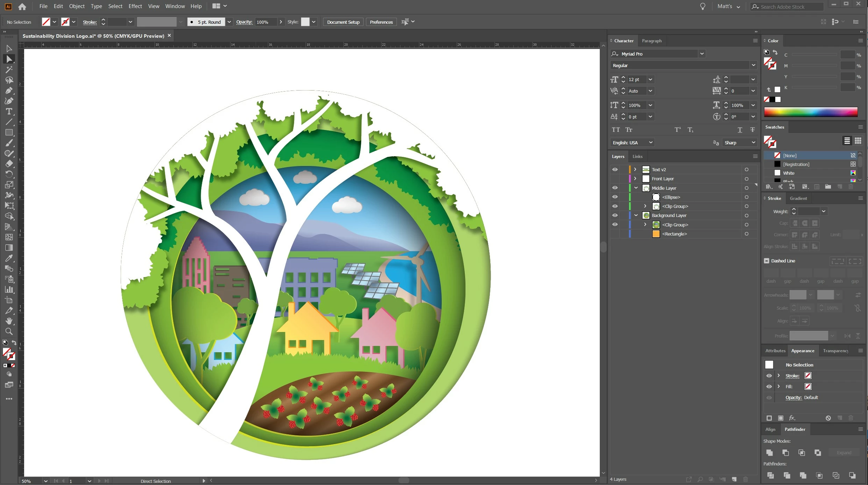The width and height of the screenshot is (868, 485).
Task: Select the Pen tool
Action: [9, 91]
